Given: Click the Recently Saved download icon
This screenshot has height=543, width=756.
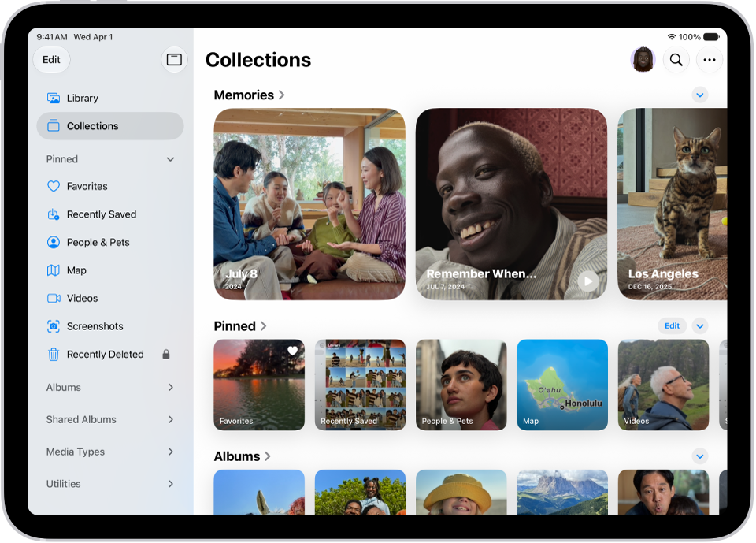Looking at the screenshot, I should (54, 214).
